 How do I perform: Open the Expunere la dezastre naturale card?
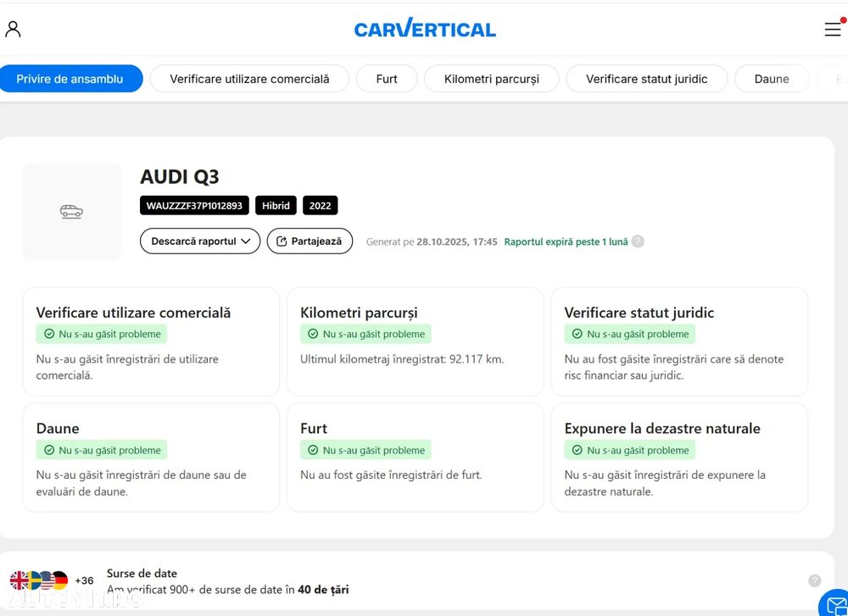coord(679,458)
